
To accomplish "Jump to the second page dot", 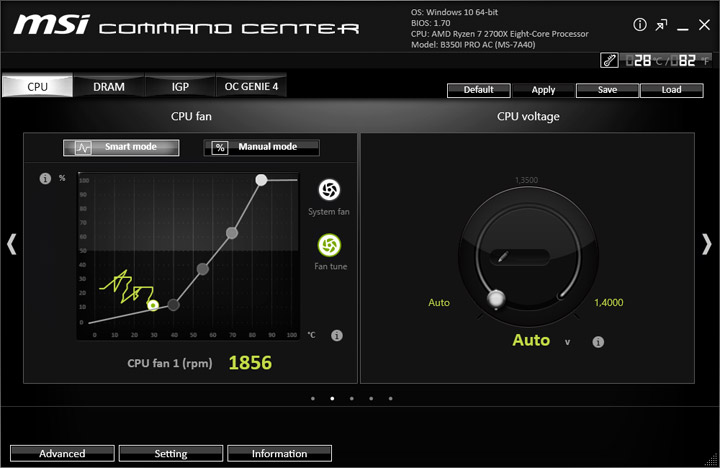I will pyautogui.click(x=332, y=398).
